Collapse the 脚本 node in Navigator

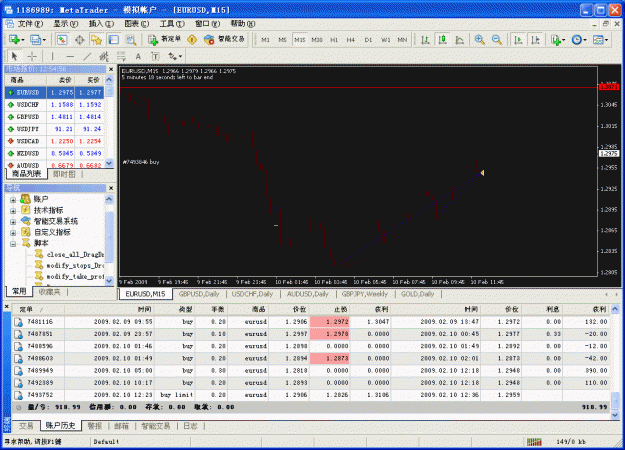coord(13,244)
